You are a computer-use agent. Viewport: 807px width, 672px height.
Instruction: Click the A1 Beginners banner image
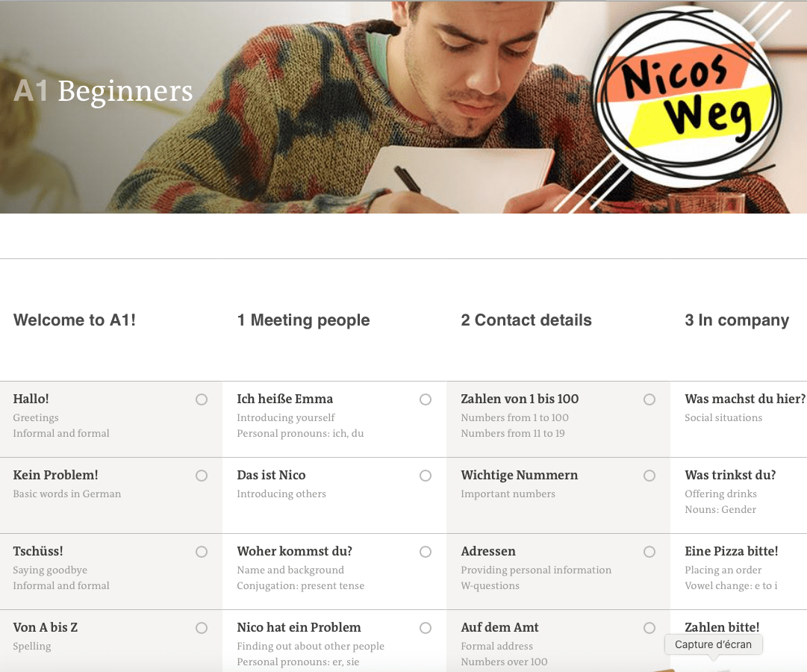(x=403, y=107)
